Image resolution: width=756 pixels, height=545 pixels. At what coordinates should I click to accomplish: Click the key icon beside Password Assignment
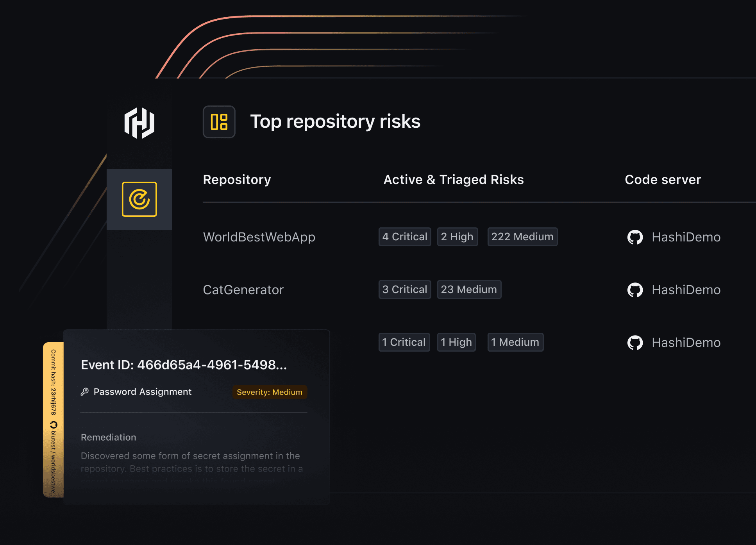[x=85, y=392]
